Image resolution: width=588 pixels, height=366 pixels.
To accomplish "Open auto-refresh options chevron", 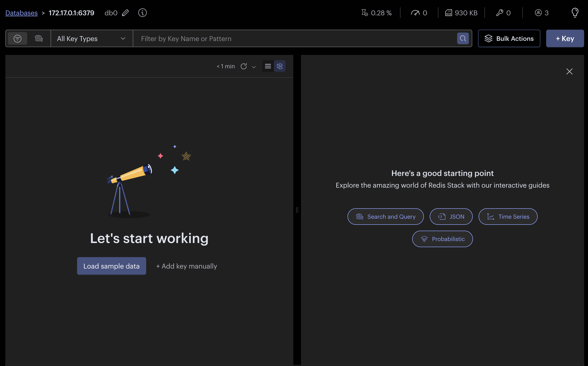I will 254,67.
